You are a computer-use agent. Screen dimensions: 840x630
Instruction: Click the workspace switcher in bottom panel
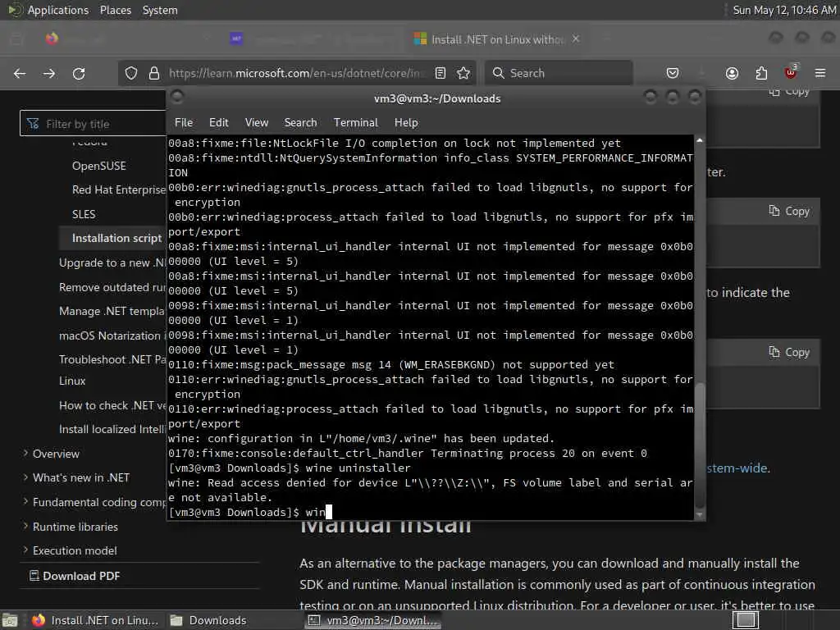point(745,620)
